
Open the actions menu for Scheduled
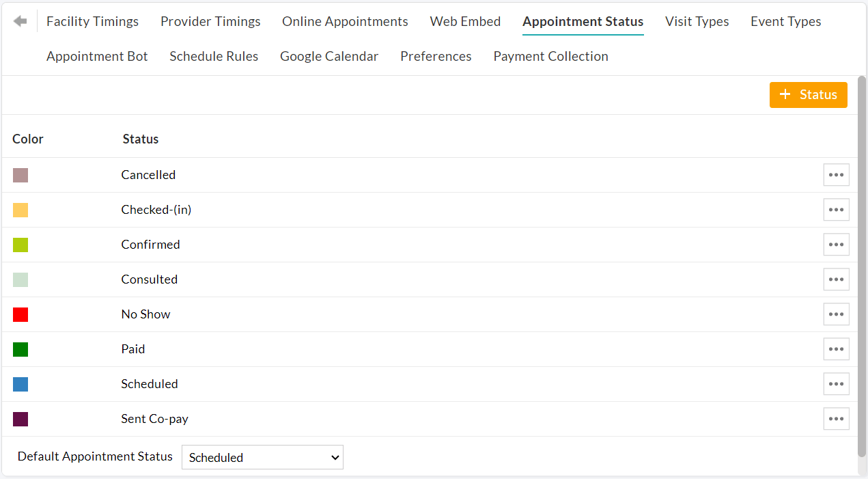(836, 384)
